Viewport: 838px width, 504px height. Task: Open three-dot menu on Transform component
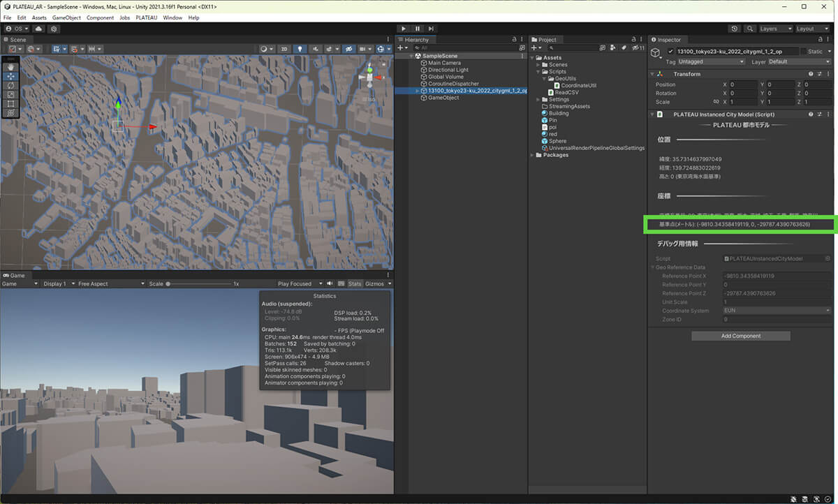pos(828,74)
